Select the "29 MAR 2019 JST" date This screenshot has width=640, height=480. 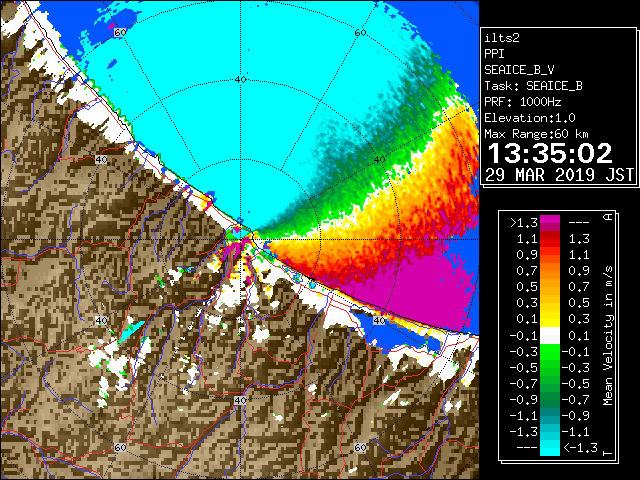[559, 175]
